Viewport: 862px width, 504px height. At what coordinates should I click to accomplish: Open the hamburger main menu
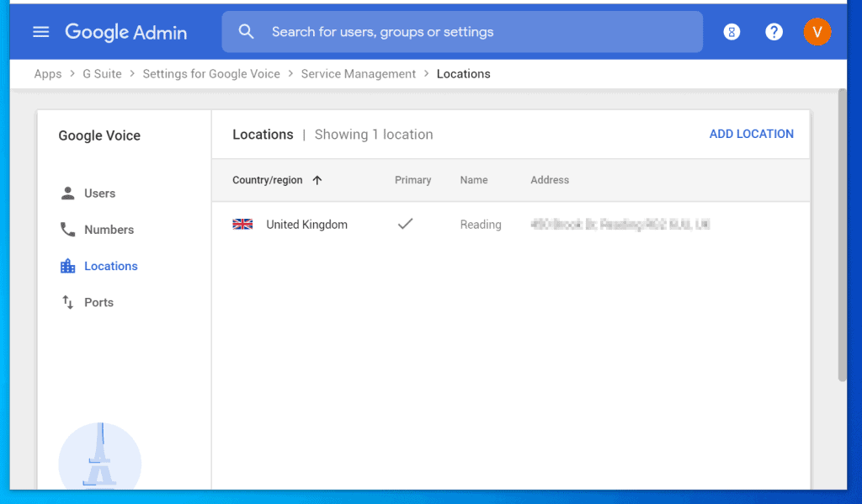[x=40, y=32]
